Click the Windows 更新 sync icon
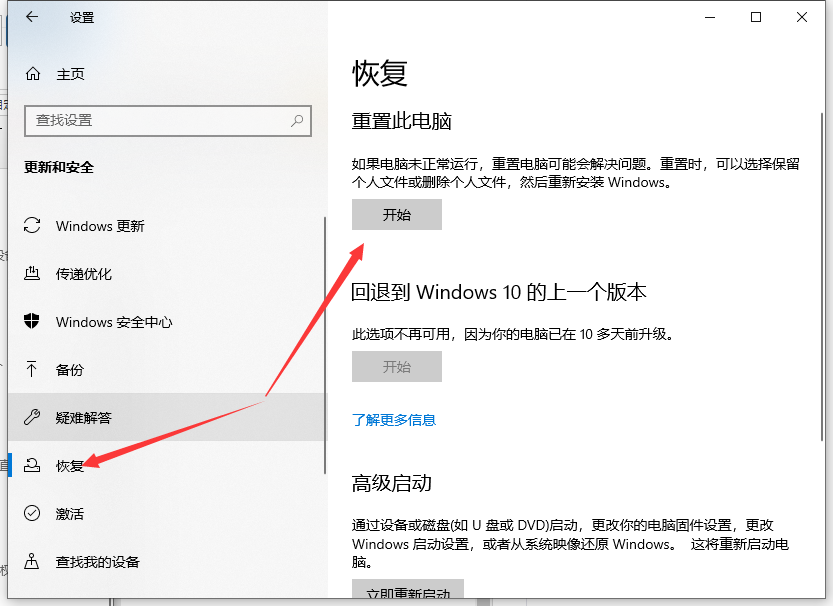This screenshot has width=833, height=606. coord(32,225)
